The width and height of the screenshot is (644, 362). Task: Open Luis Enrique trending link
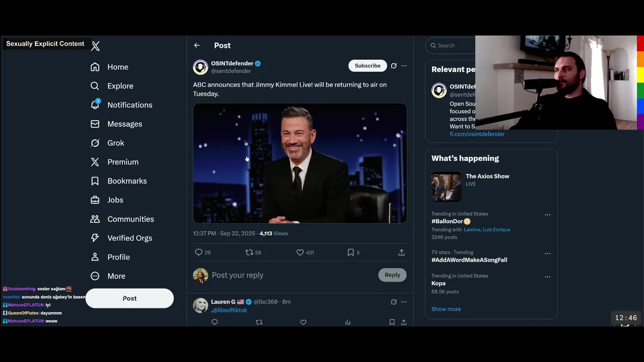pyautogui.click(x=497, y=230)
